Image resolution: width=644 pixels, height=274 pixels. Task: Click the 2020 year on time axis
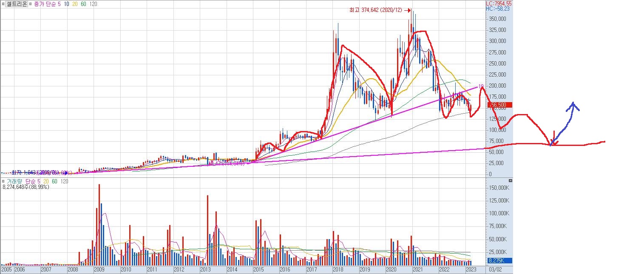pyautogui.click(x=391, y=269)
